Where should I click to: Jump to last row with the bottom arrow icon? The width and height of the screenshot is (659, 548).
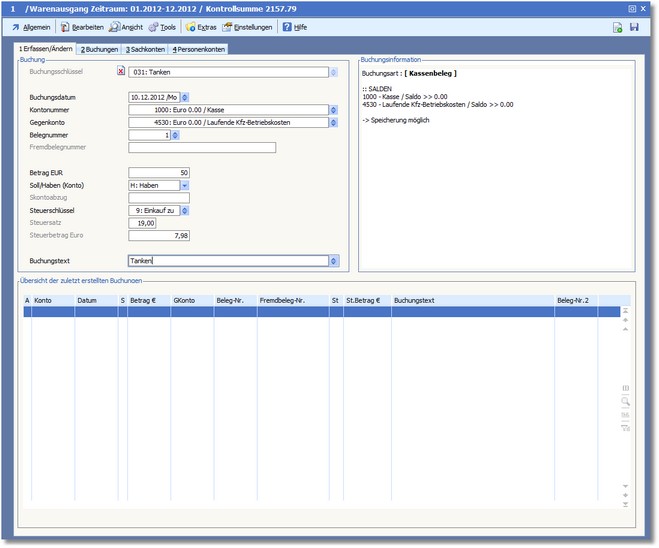626,504
